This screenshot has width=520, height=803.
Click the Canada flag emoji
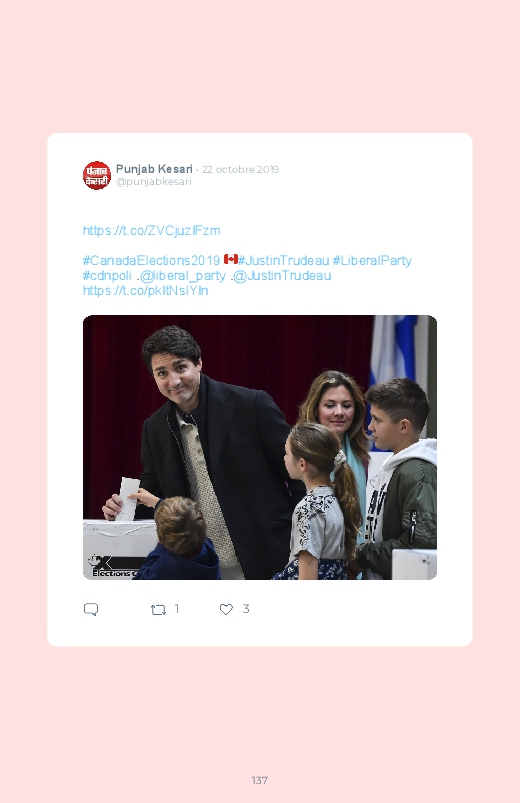(x=231, y=259)
